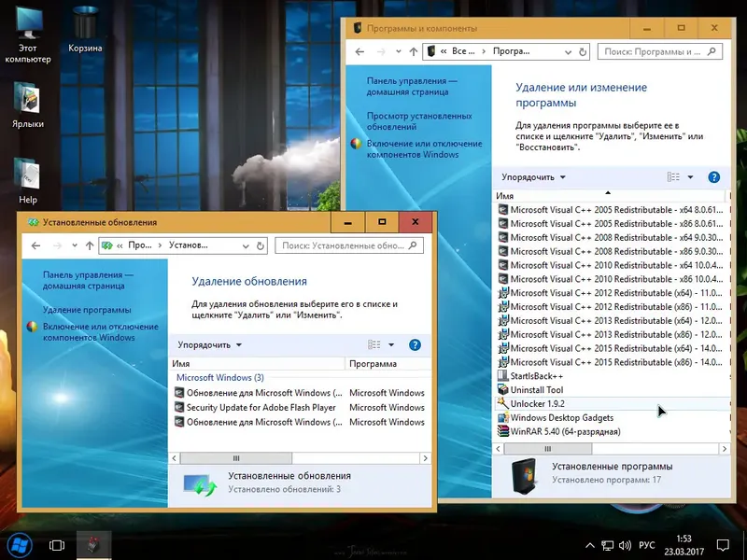The width and height of the screenshot is (747, 560).
Task: Click the right arrow of updates list scrollbar
Action: coord(425,458)
